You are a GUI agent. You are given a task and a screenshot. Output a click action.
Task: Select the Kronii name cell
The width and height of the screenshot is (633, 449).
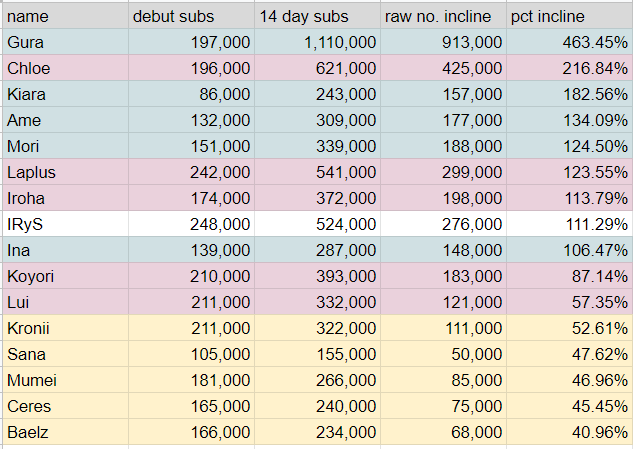tap(65, 328)
